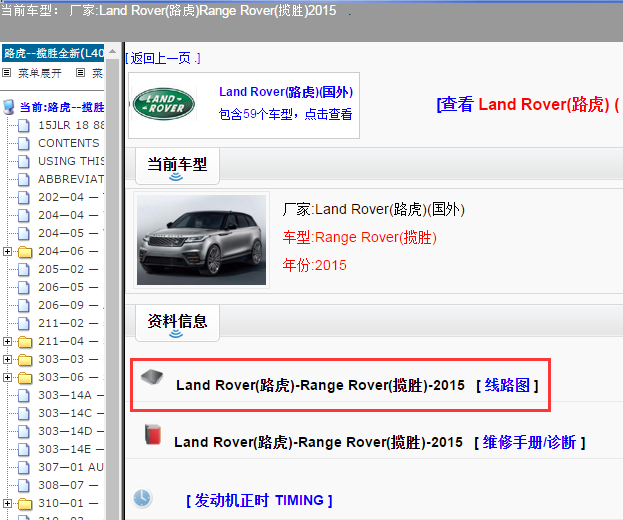
Task: Open the 路虎--揽胜全新 sidebar tab
Action: 53,53
